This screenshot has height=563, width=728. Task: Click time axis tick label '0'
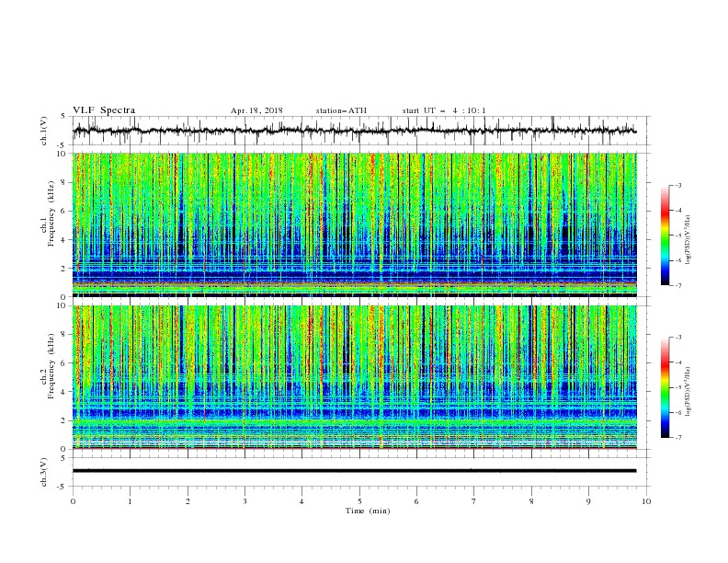pos(73,501)
